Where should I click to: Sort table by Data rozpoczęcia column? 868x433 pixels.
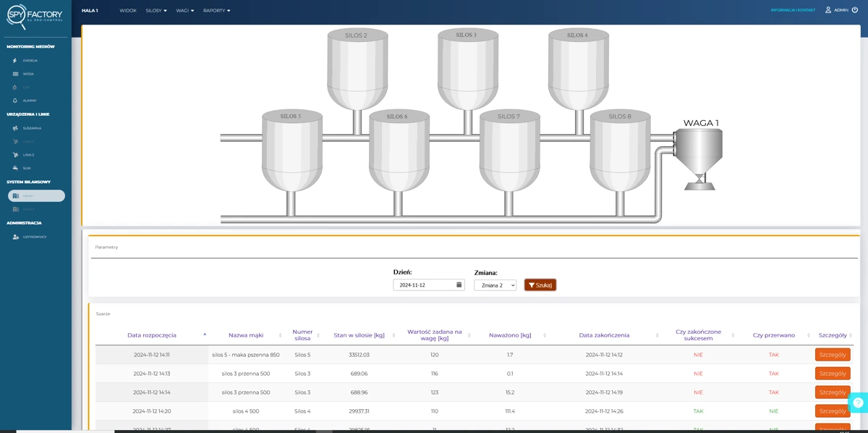coord(152,335)
